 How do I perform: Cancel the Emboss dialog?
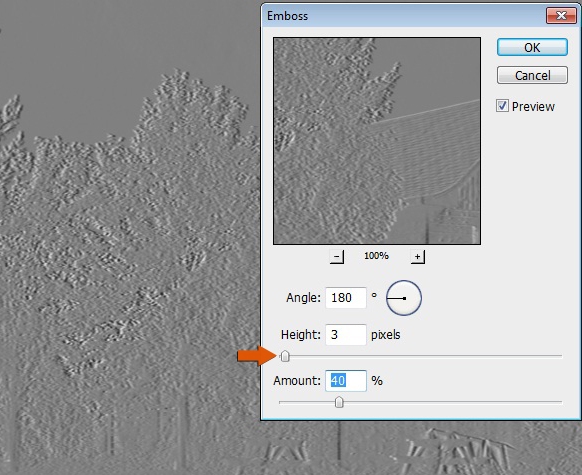532,76
